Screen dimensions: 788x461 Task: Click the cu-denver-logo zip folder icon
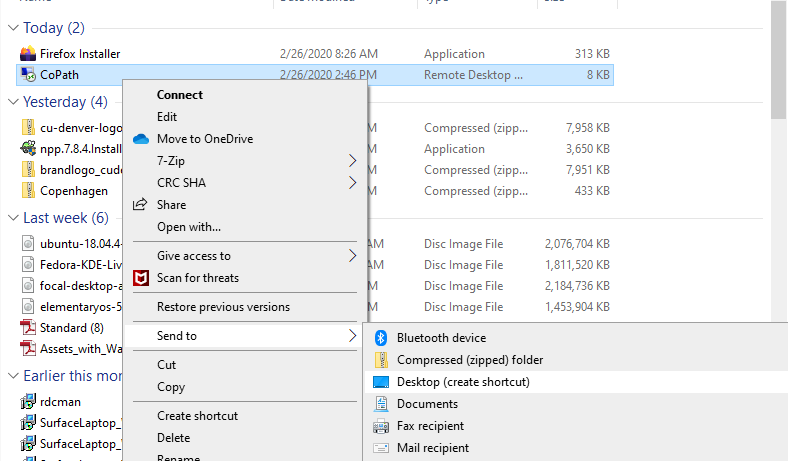click(28, 127)
